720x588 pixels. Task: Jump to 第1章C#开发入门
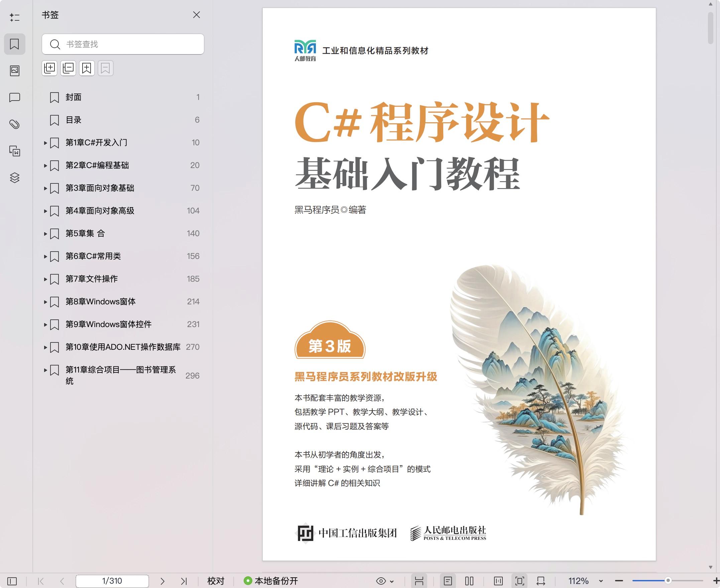point(96,143)
